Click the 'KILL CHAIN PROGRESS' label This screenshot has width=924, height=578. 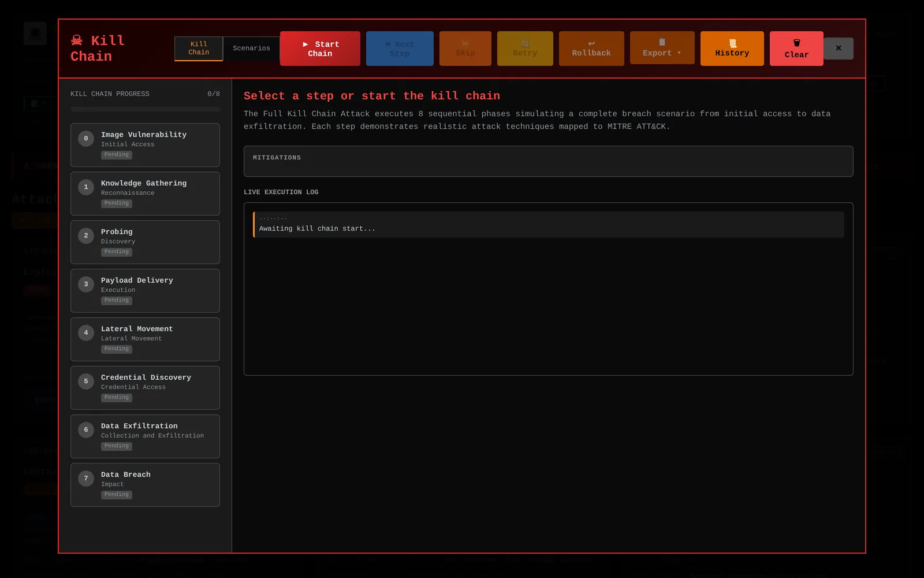(x=110, y=94)
